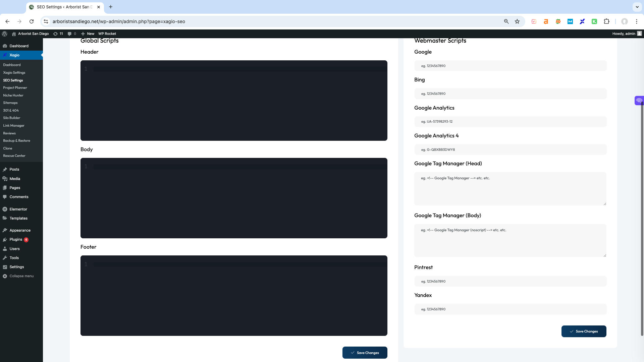Open the WordPress Settings menu

17,267
